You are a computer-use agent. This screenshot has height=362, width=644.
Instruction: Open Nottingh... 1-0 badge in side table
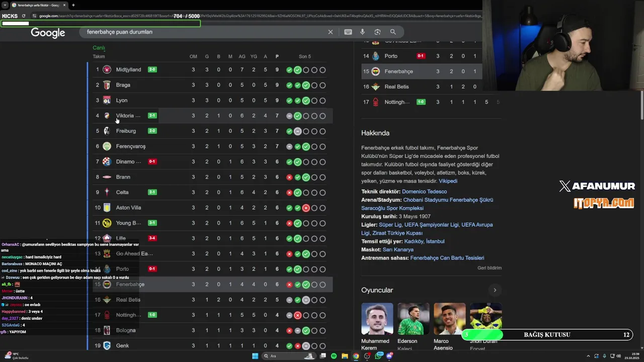[x=421, y=102]
